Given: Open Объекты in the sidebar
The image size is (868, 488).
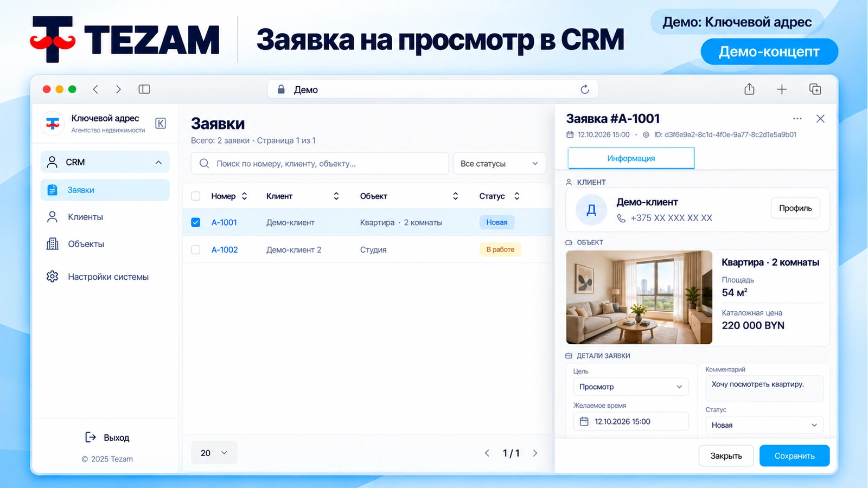Looking at the screenshot, I should [105, 244].
